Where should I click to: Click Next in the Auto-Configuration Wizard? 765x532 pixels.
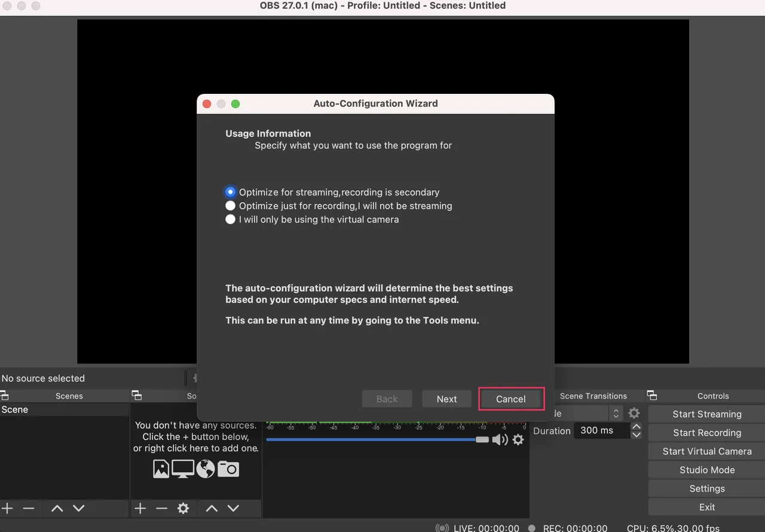click(x=446, y=399)
